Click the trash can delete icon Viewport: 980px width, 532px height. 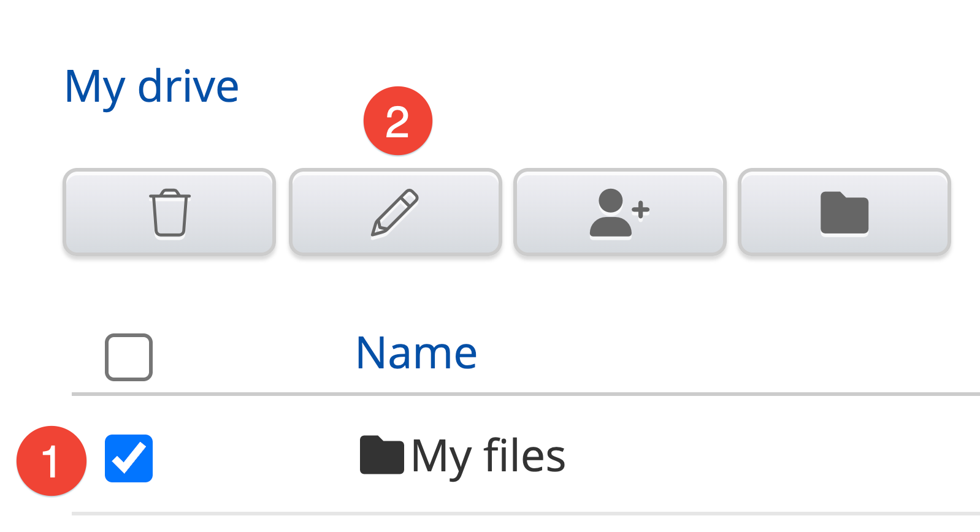pyautogui.click(x=169, y=212)
